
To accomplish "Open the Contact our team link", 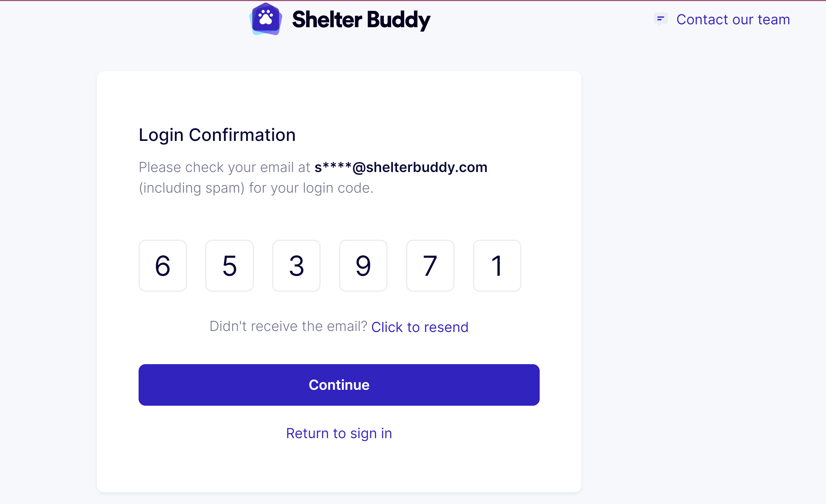I will [733, 19].
